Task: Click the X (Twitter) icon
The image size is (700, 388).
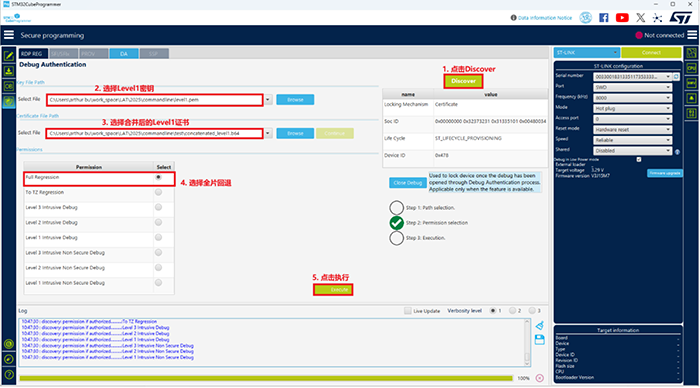Action: click(x=640, y=17)
